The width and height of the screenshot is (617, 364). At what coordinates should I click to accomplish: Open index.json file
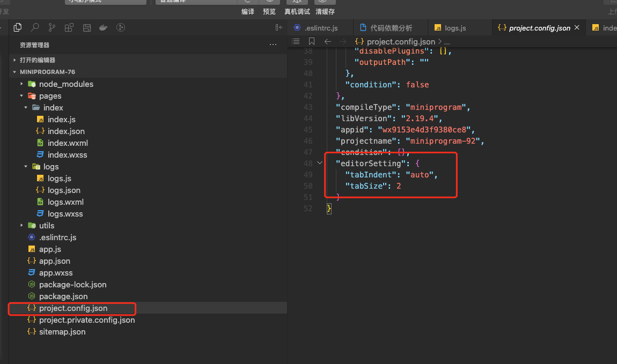tap(66, 131)
